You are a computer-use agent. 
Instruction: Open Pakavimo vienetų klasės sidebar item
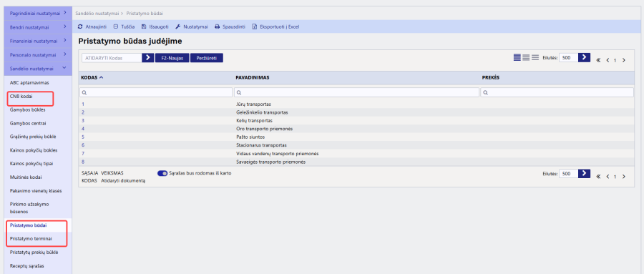pyautogui.click(x=36, y=190)
